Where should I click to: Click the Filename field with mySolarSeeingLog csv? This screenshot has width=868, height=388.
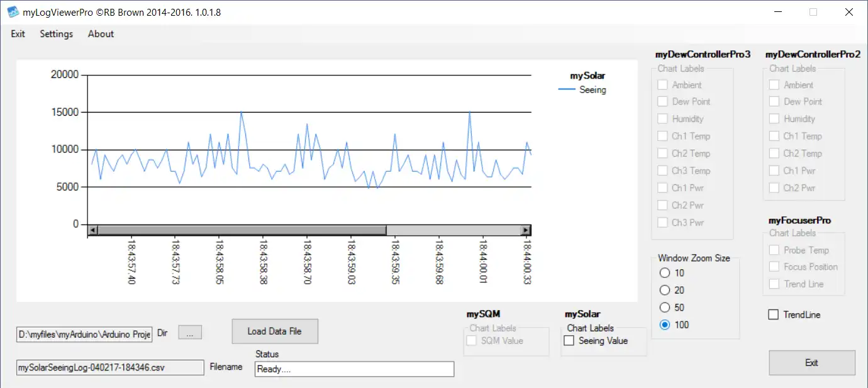point(110,367)
